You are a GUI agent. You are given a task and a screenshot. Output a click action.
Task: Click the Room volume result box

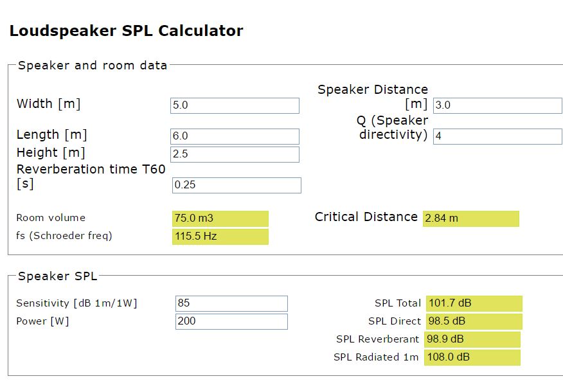coord(220,218)
